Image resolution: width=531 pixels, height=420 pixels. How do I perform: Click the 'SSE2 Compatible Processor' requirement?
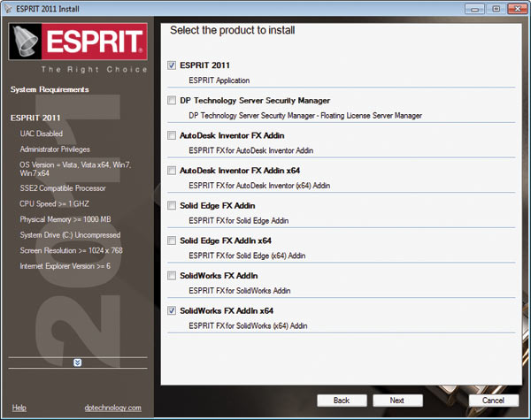pyautogui.click(x=63, y=188)
